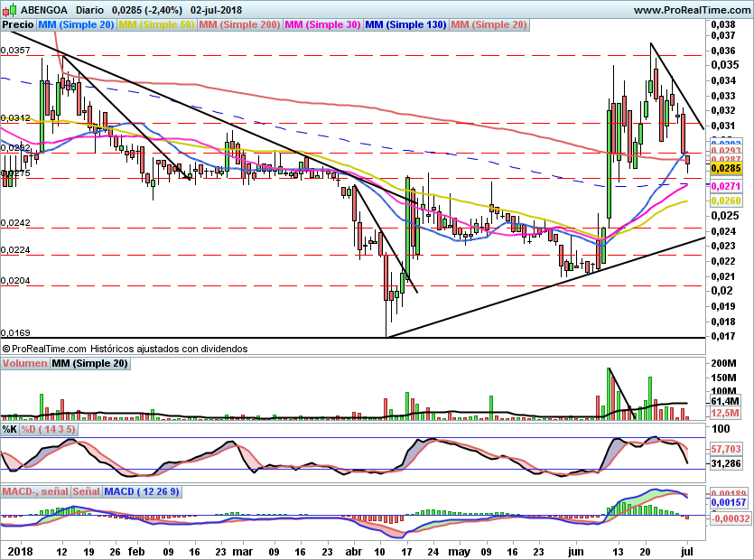Select the Precio label tab
This screenshot has width=754, height=560.
pos(18,24)
